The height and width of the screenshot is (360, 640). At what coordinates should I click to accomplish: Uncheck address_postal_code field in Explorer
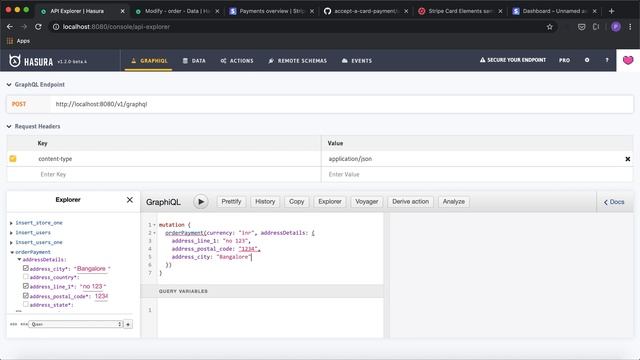click(x=26, y=296)
